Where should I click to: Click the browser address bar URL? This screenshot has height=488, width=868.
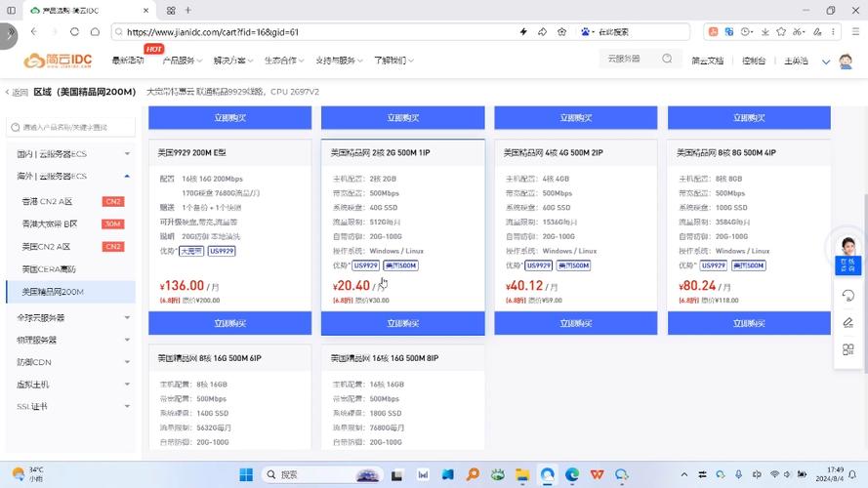coord(213,32)
